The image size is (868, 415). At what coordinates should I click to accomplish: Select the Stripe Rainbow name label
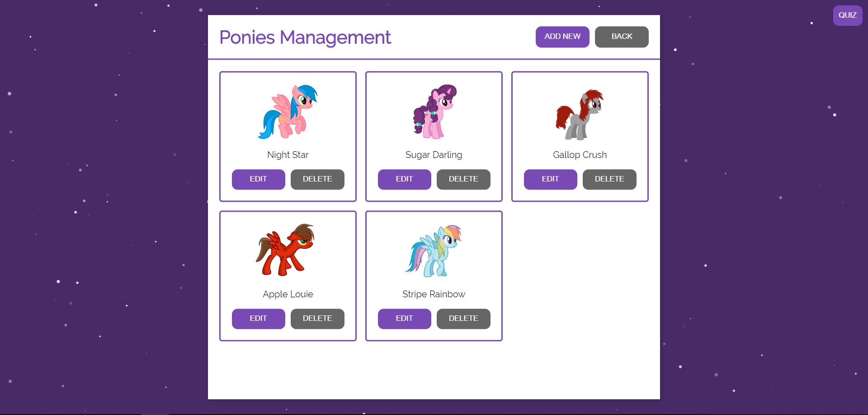pyautogui.click(x=434, y=294)
